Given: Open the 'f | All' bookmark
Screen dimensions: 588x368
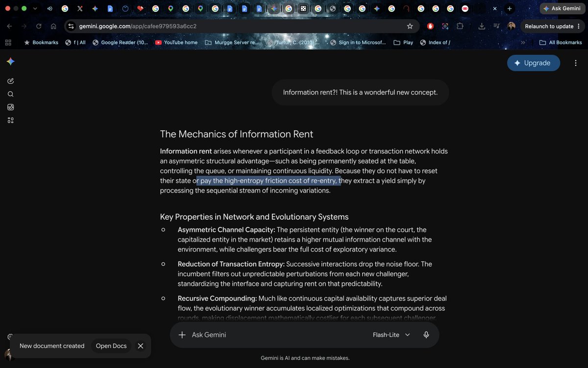Looking at the screenshot, I should coord(75,42).
